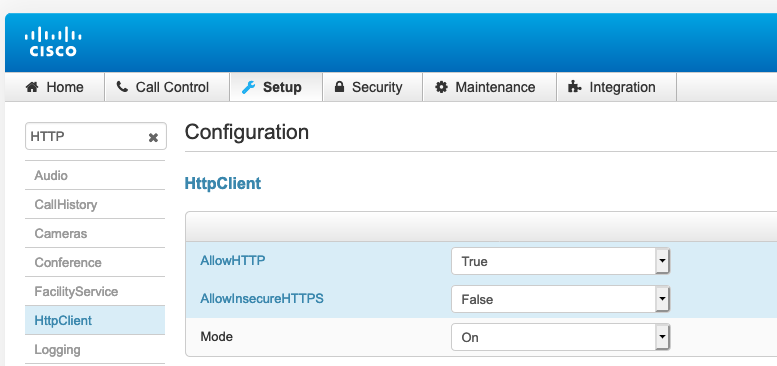
Task: Click the Call Control phone icon
Action: point(122,87)
